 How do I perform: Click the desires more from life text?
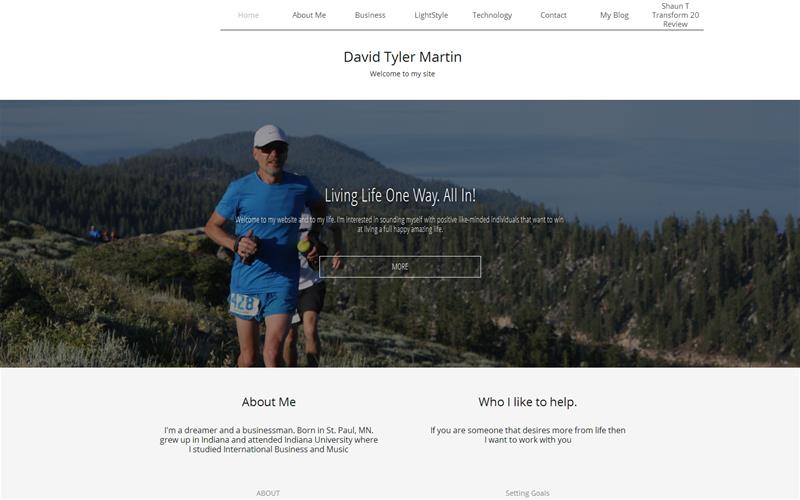[x=528, y=435]
